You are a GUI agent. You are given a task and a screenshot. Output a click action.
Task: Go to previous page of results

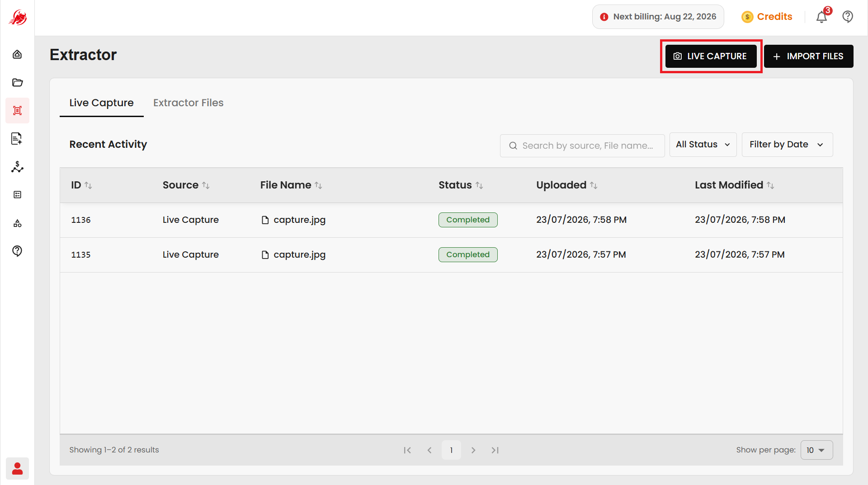pyautogui.click(x=429, y=450)
